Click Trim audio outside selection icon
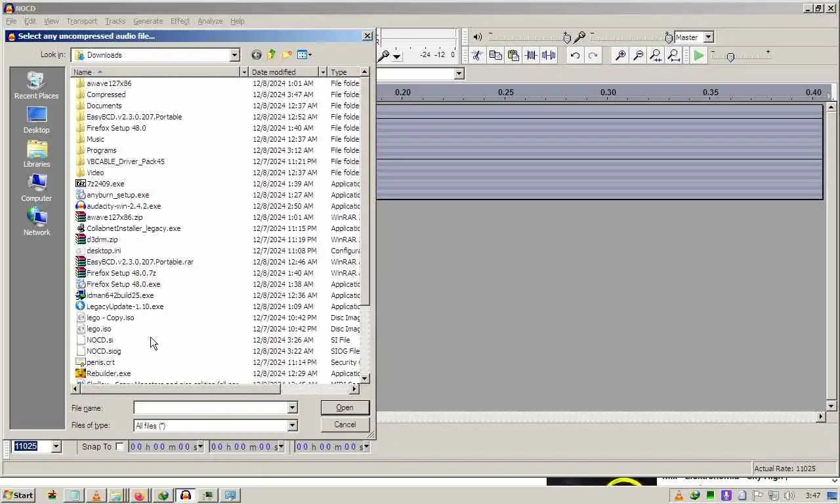 (x=531, y=56)
